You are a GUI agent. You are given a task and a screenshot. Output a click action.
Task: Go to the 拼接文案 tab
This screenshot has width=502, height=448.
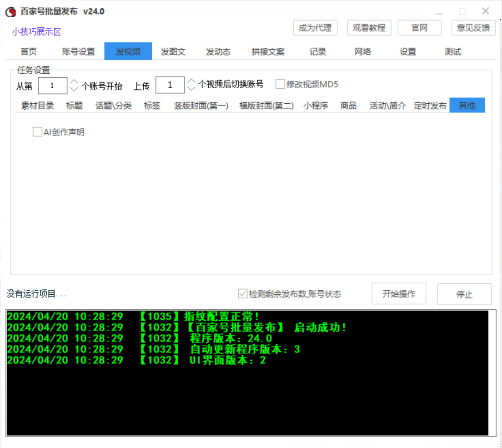tap(268, 51)
